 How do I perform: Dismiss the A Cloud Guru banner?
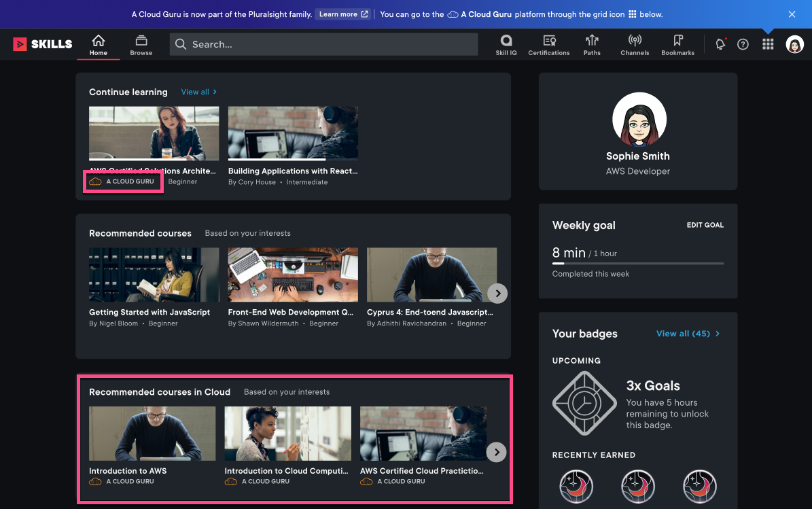point(792,14)
